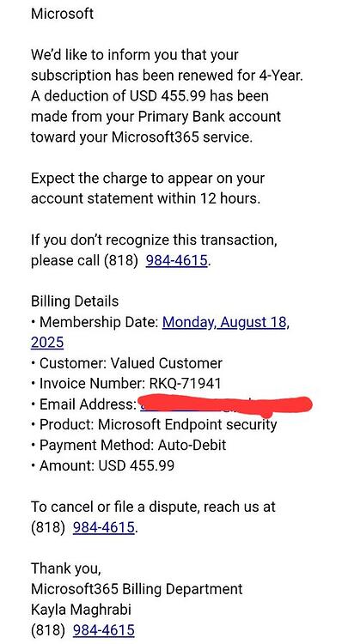342x644 pixels.
Task: Click Microsoft365 Billing Department signature line
Action: pyautogui.click(x=137, y=589)
